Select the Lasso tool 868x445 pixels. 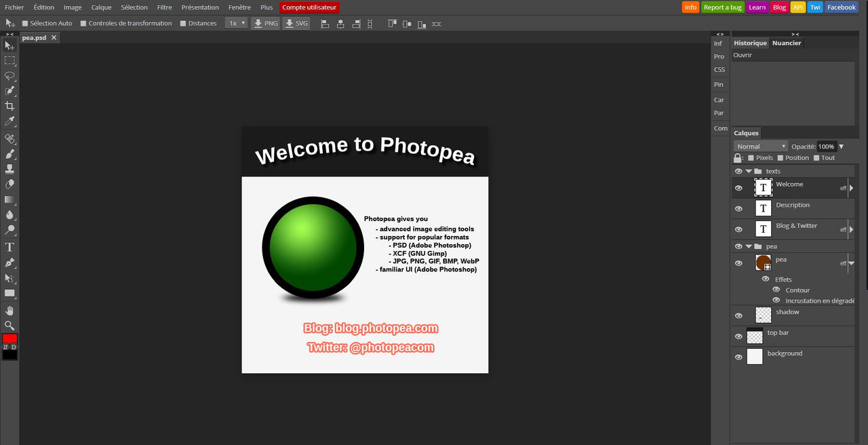coord(9,76)
